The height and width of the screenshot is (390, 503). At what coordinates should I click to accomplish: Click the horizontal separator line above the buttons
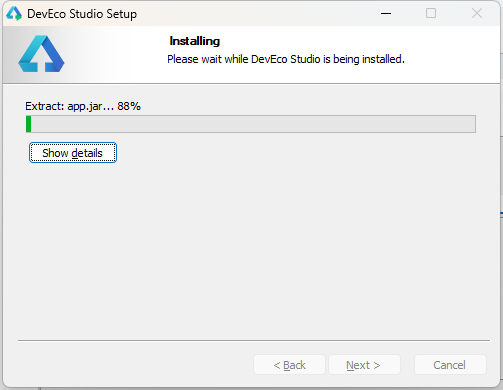pyautogui.click(x=254, y=340)
